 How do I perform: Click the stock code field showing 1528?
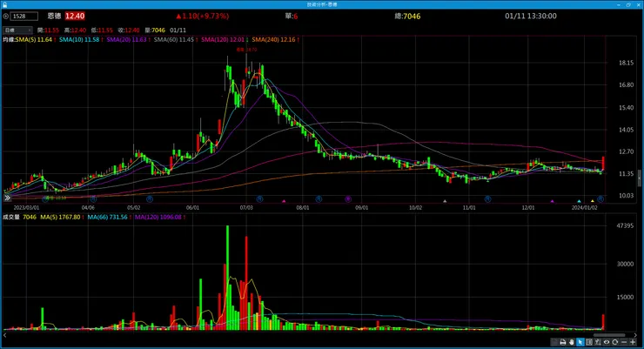(x=23, y=17)
